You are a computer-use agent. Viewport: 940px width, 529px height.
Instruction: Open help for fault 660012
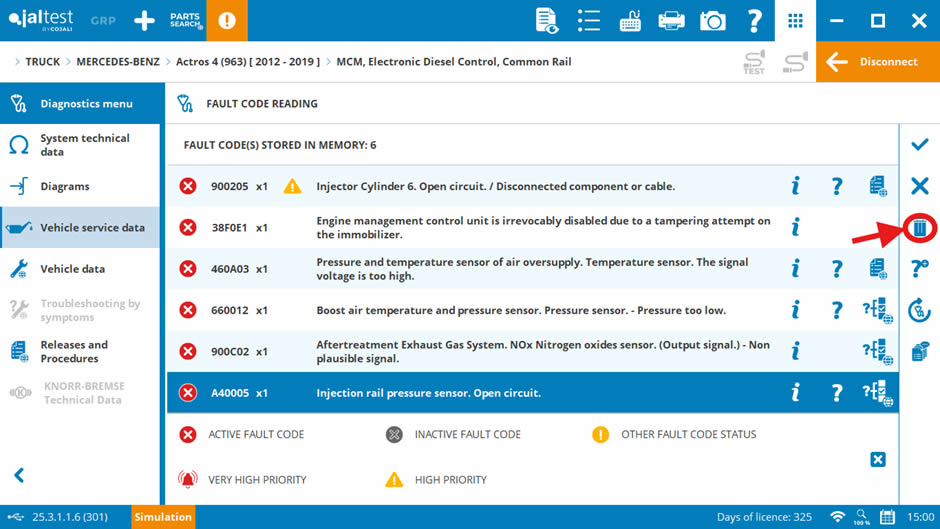pyautogui.click(x=836, y=310)
